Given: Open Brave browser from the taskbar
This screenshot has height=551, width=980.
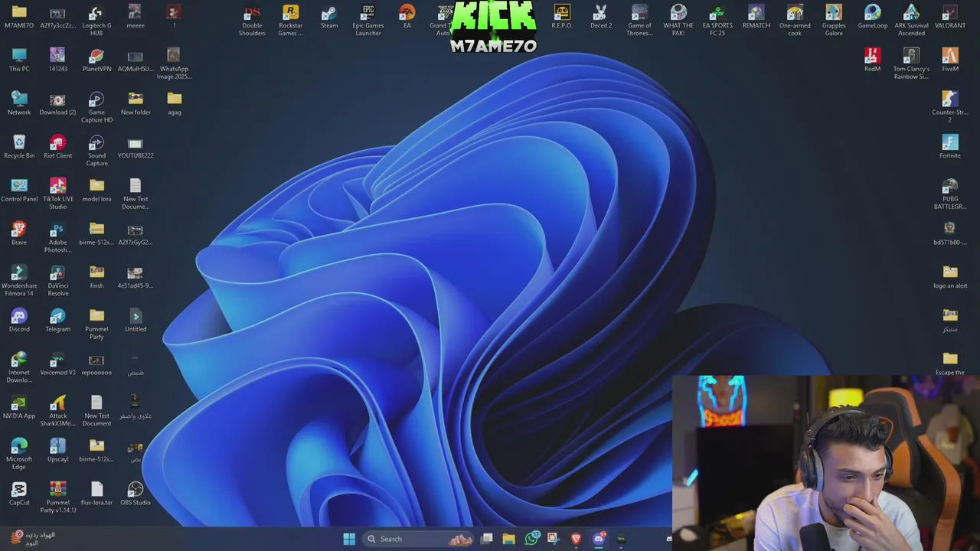Looking at the screenshot, I should point(576,539).
